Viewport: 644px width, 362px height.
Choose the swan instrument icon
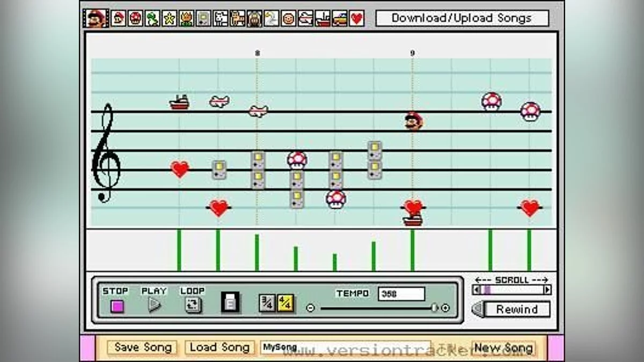coord(272,19)
